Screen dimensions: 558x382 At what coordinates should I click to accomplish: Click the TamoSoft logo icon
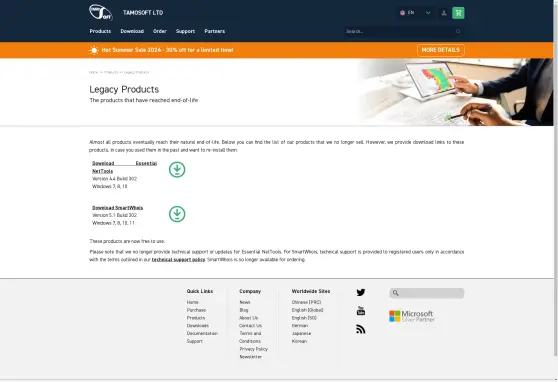[x=101, y=12]
